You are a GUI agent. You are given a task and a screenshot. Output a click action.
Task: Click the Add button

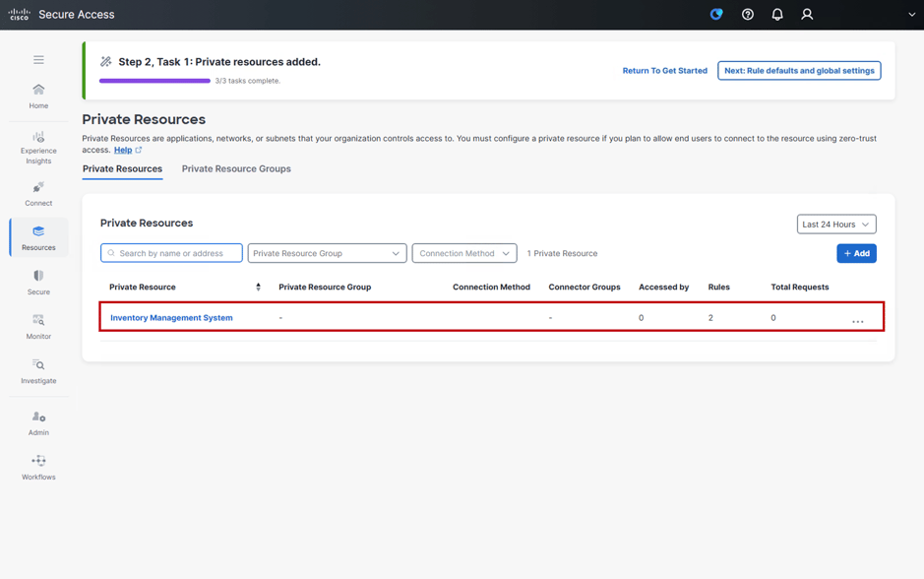coord(856,253)
